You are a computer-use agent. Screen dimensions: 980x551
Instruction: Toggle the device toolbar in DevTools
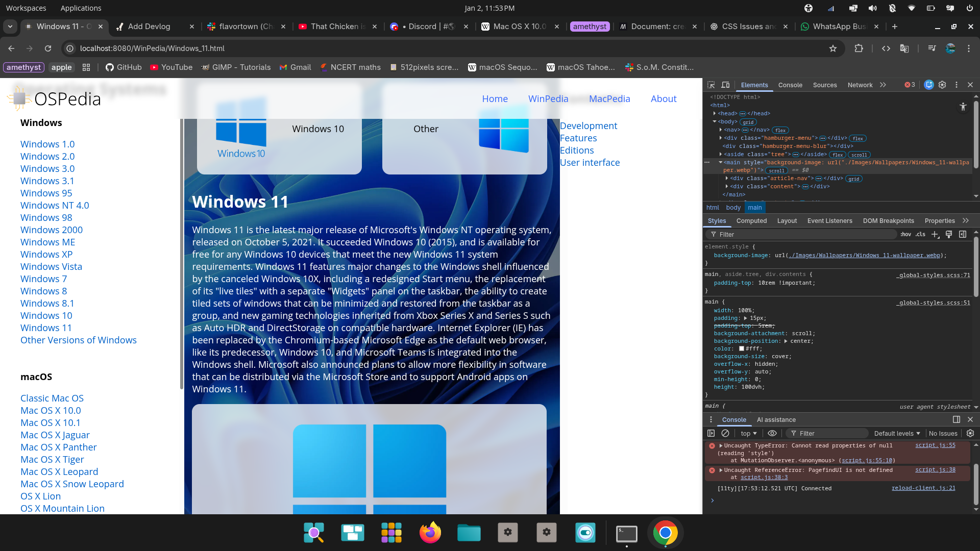pyautogui.click(x=725, y=85)
